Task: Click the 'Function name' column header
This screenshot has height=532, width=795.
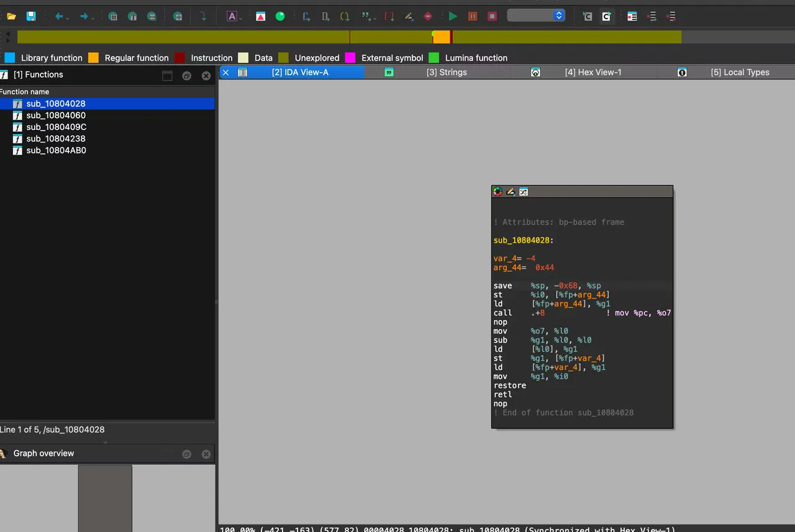Action: coord(107,92)
